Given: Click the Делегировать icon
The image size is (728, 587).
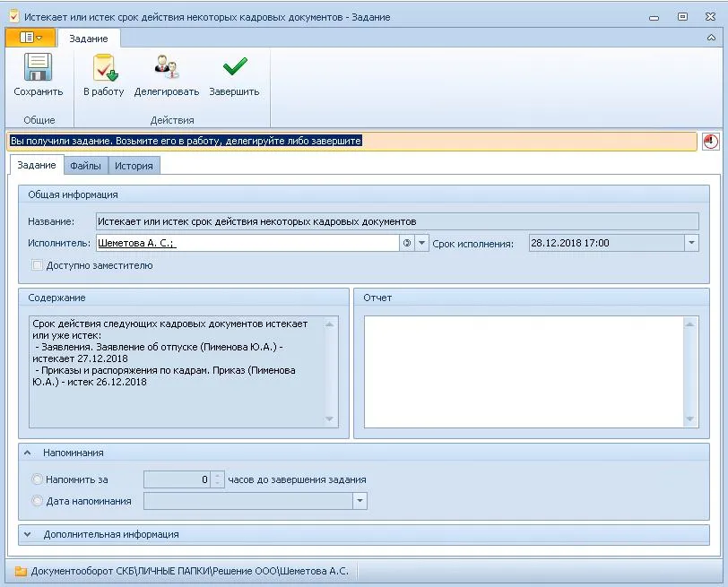Looking at the screenshot, I should 167,68.
